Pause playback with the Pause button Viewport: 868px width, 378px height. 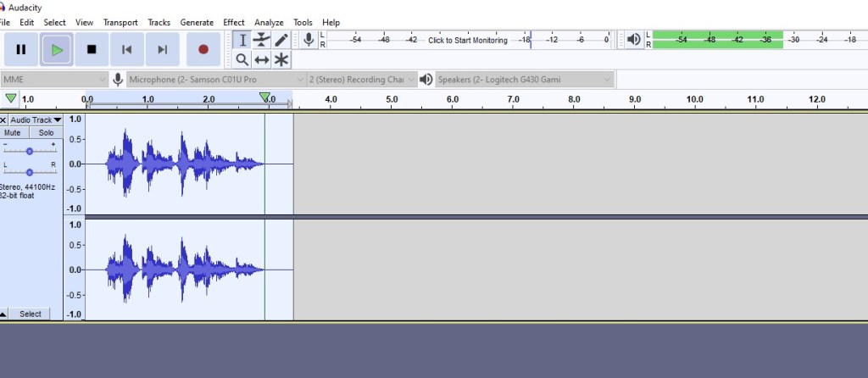(x=21, y=49)
